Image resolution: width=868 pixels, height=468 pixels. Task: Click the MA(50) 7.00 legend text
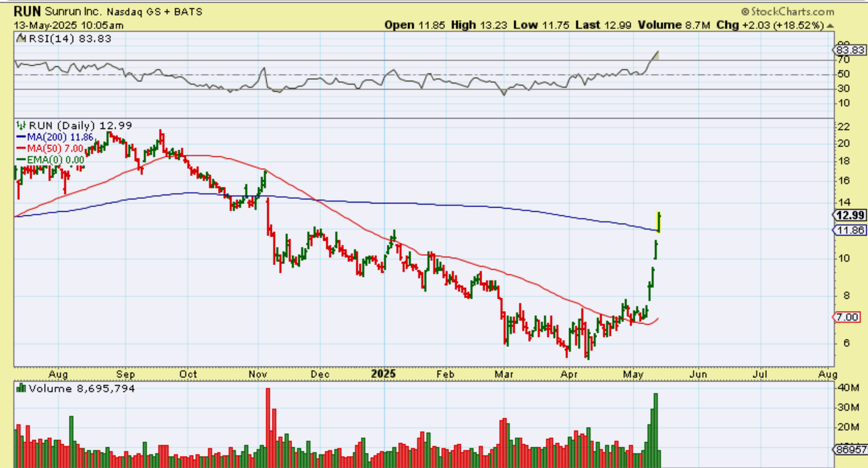[x=55, y=149]
